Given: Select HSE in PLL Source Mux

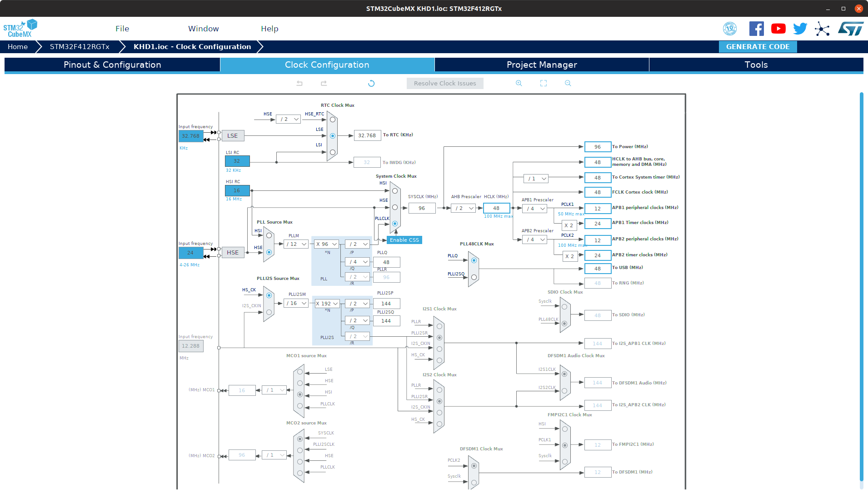Looking at the screenshot, I should pyautogui.click(x=269, y=252).
